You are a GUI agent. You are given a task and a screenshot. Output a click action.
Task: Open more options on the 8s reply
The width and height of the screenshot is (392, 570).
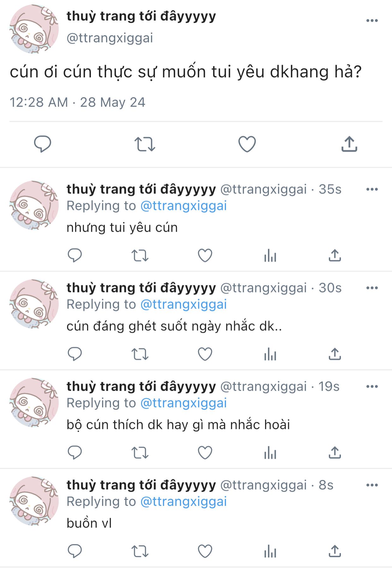(x=372, y=485)
